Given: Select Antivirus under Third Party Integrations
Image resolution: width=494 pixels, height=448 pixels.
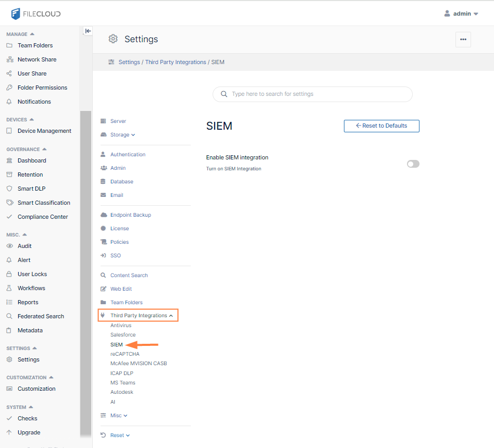Looking at the screenshot, I should (121, 326).
